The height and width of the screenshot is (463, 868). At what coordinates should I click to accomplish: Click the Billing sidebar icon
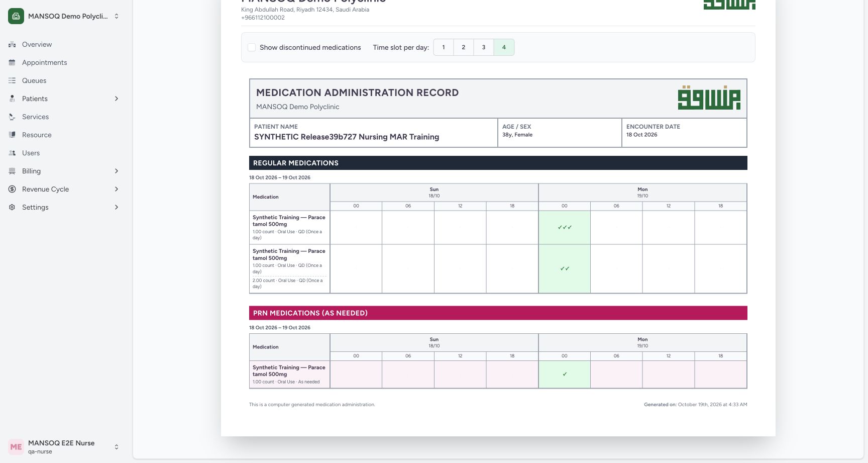tap(12, 171)
